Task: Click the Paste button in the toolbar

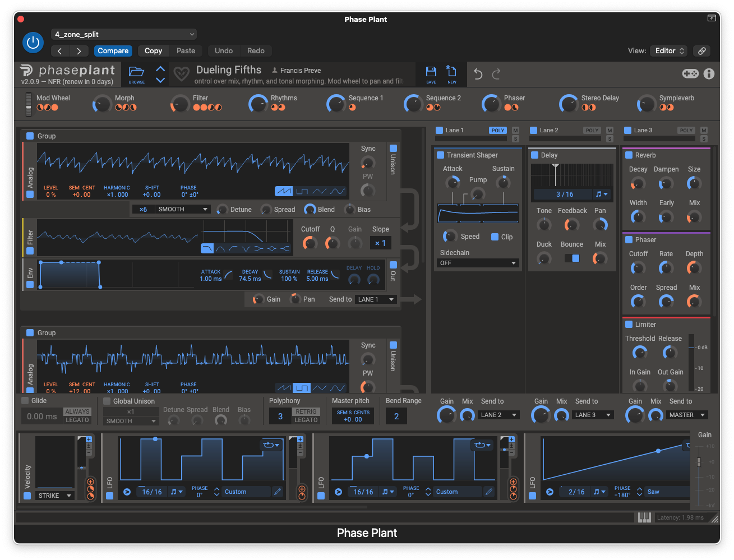Action: tap(186, 50)
